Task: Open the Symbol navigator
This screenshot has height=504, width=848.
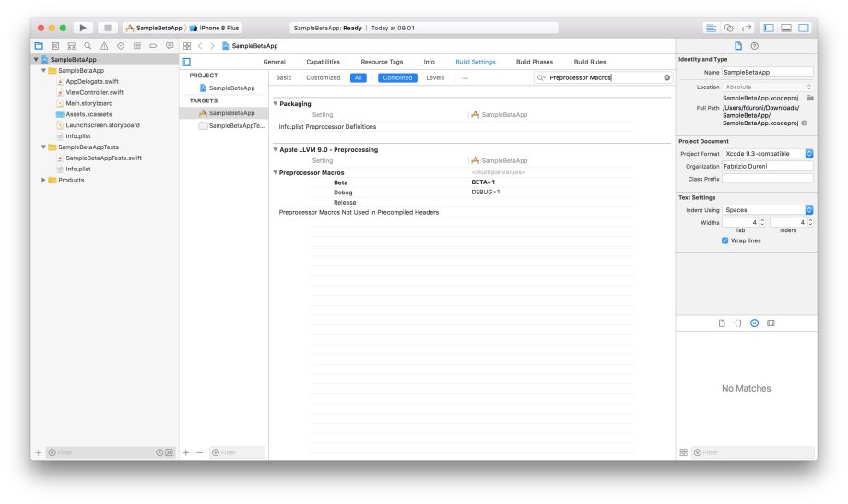Action: (71, 46)
